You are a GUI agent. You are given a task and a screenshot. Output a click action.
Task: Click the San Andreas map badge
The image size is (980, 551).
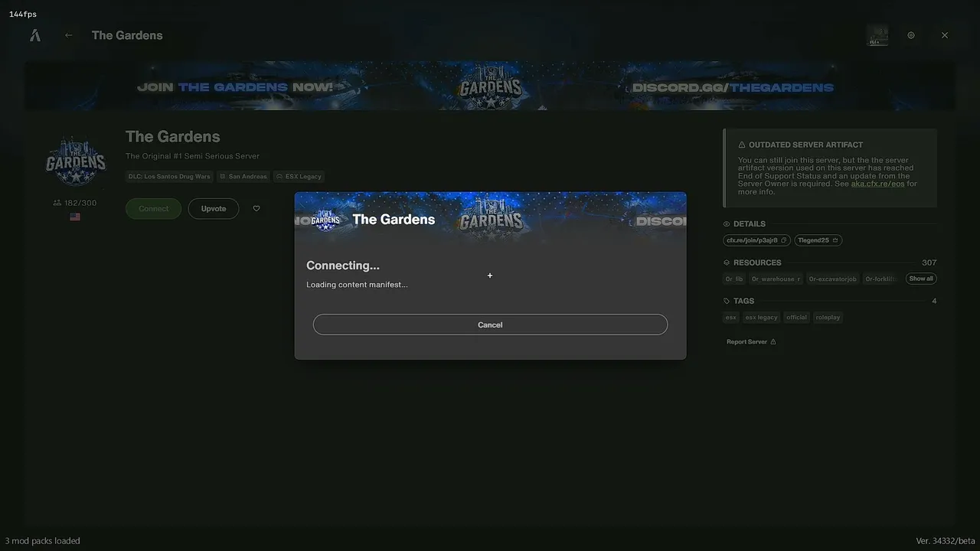click(x=243, y=177)
